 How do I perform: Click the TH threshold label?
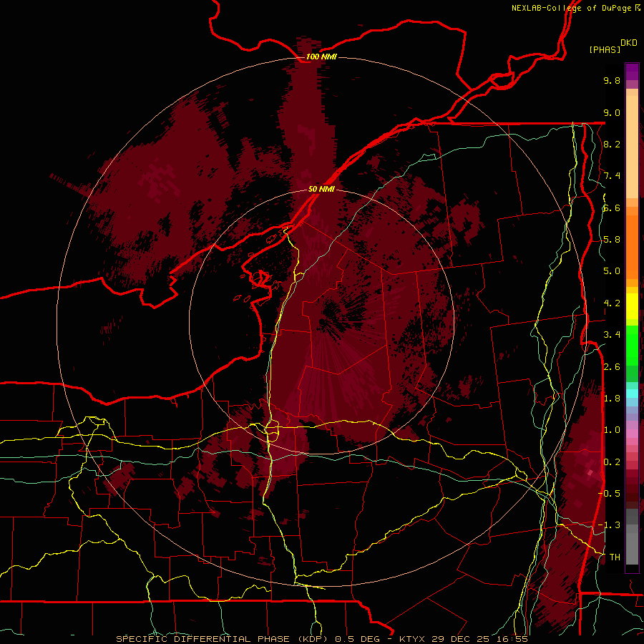(x=615, y=557)
